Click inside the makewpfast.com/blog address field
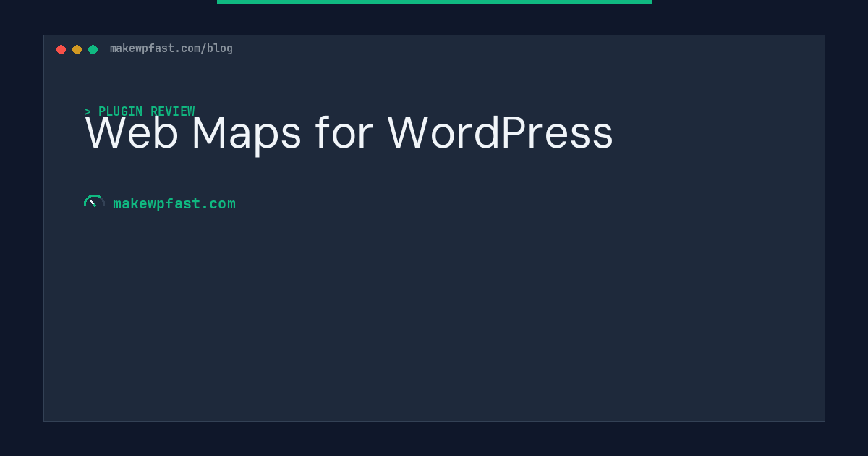868x456 pixels. pos(171,48)
